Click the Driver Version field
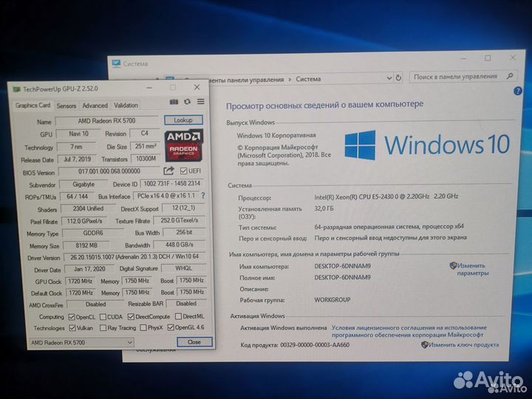Viewport: 532px width, 399px height. tap(134, 257)
